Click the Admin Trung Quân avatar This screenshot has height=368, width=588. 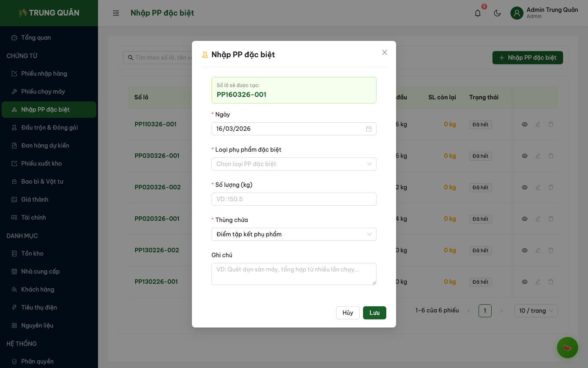click(517, 13)
